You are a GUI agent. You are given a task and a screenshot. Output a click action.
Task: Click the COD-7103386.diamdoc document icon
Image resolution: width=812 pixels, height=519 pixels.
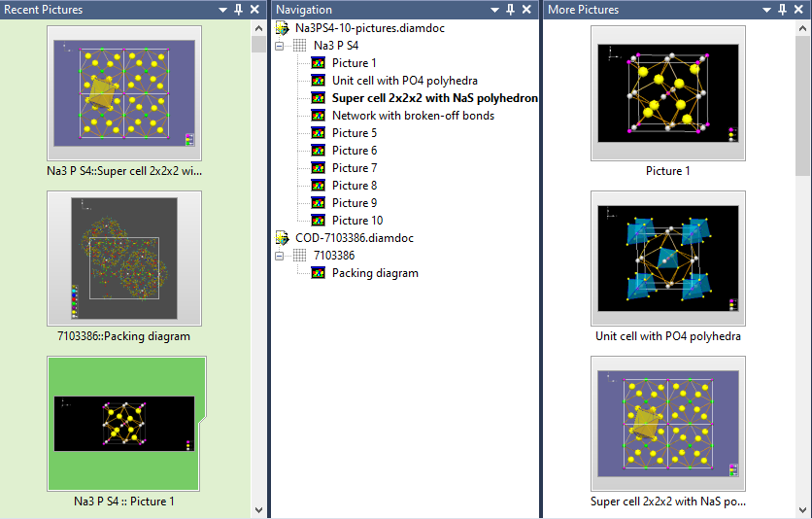[x=283, y=238]
